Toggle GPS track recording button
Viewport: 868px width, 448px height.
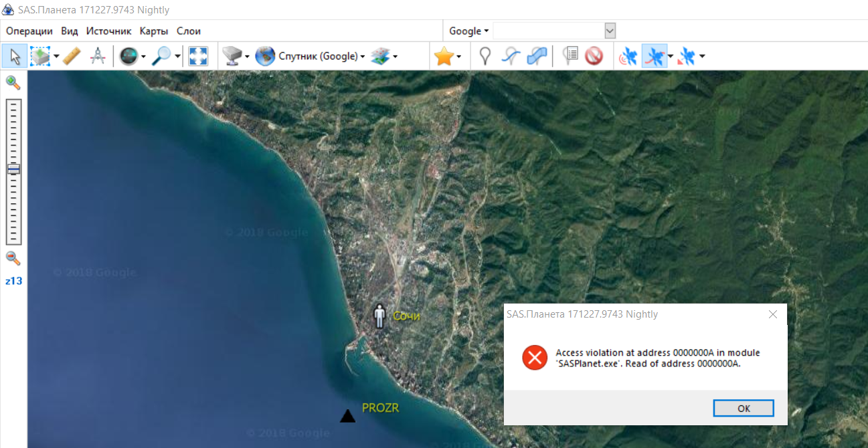[654, 56]
